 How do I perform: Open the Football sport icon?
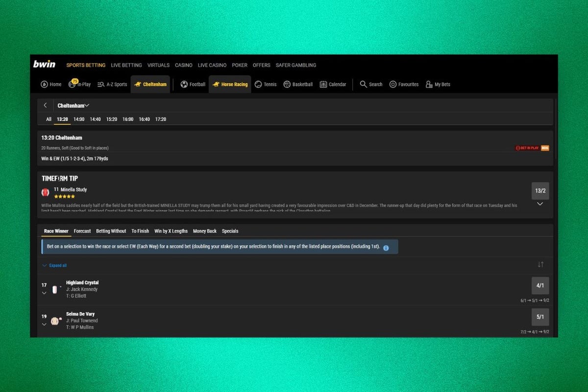[x=184, y=84]
